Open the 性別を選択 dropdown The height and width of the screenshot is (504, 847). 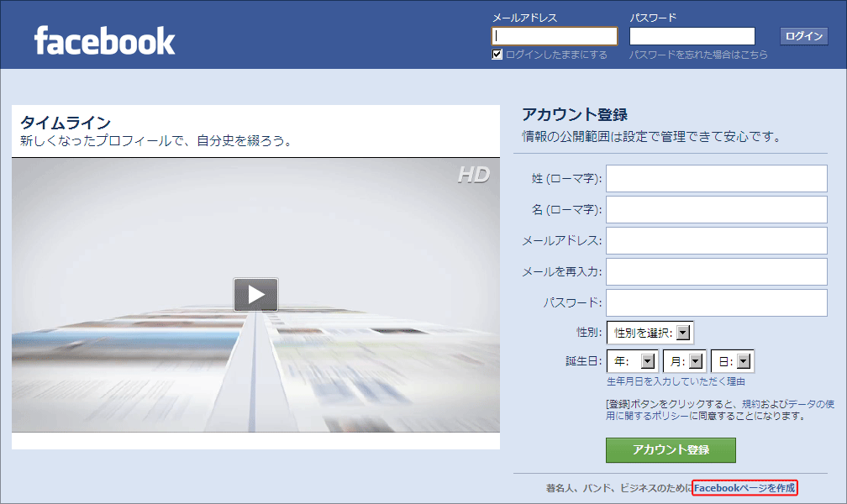coord(650,333)
